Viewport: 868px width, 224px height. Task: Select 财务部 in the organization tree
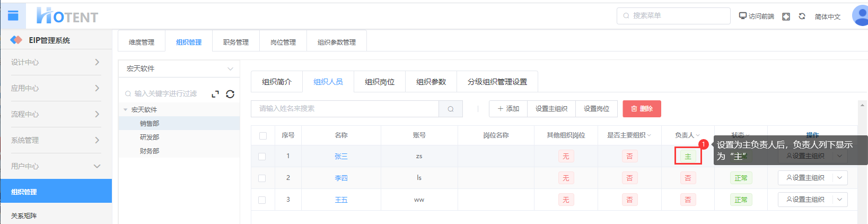coord(150,151)
